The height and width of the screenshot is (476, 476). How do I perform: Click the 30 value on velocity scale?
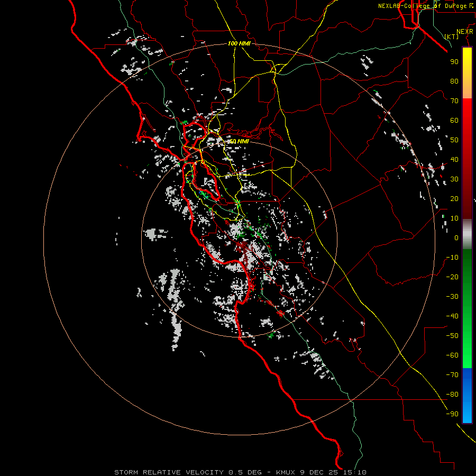[454, 179]
